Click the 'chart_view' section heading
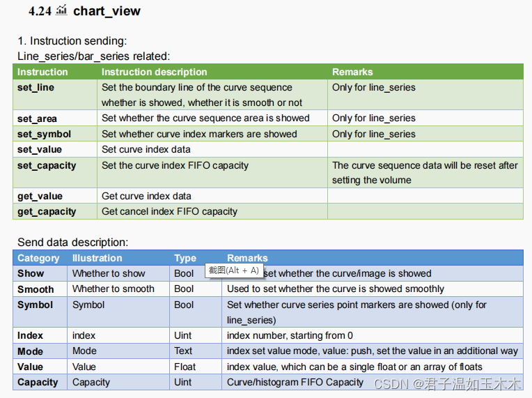The width and height of the screenshot is (532, 398). coord(107,11)
